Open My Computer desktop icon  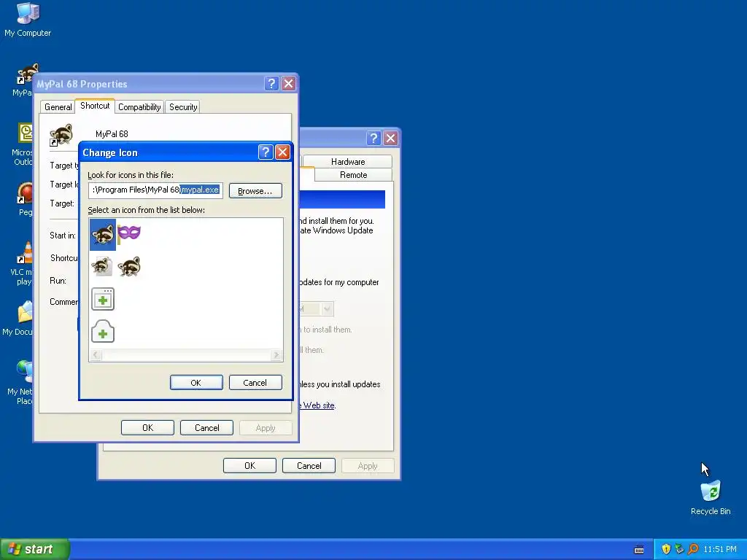pos(28,20)
